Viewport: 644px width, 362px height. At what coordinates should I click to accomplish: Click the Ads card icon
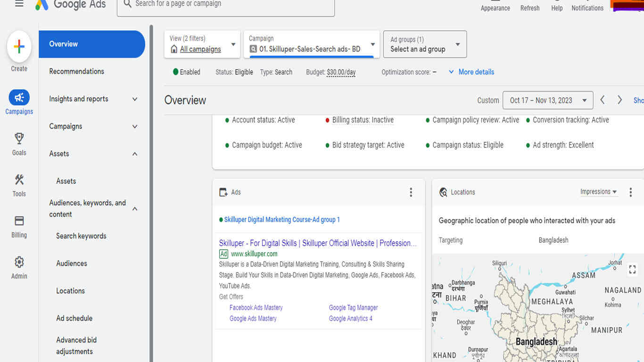(x=223, y=192)
